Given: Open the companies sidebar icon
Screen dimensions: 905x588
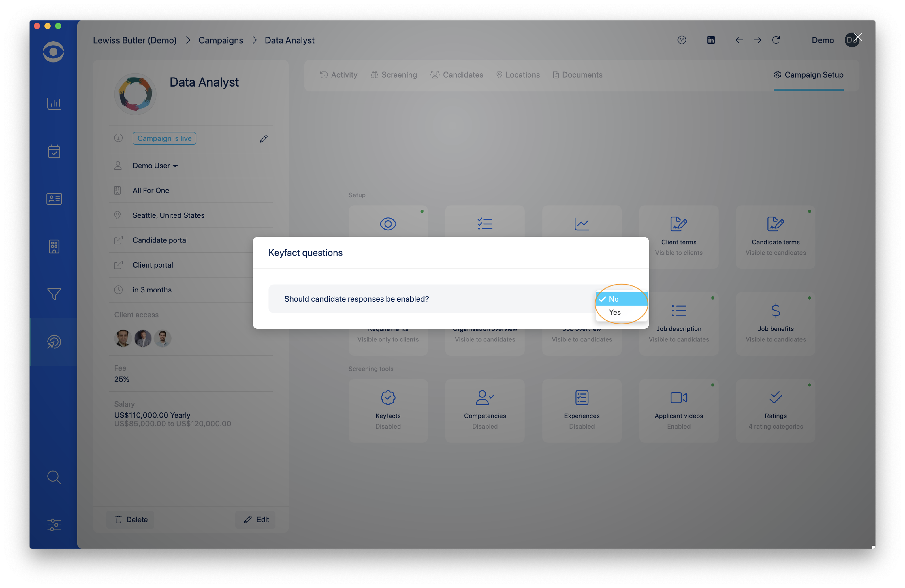Looking at the screenshot, I should coord(54,246).
